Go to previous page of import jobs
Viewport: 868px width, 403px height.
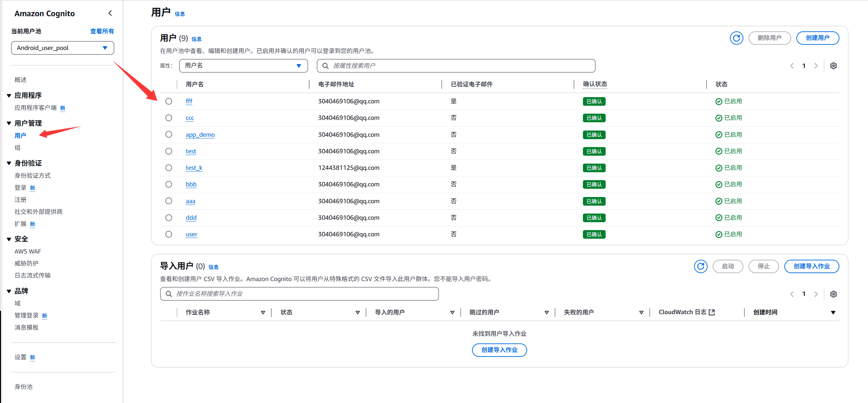coord(792,294)
